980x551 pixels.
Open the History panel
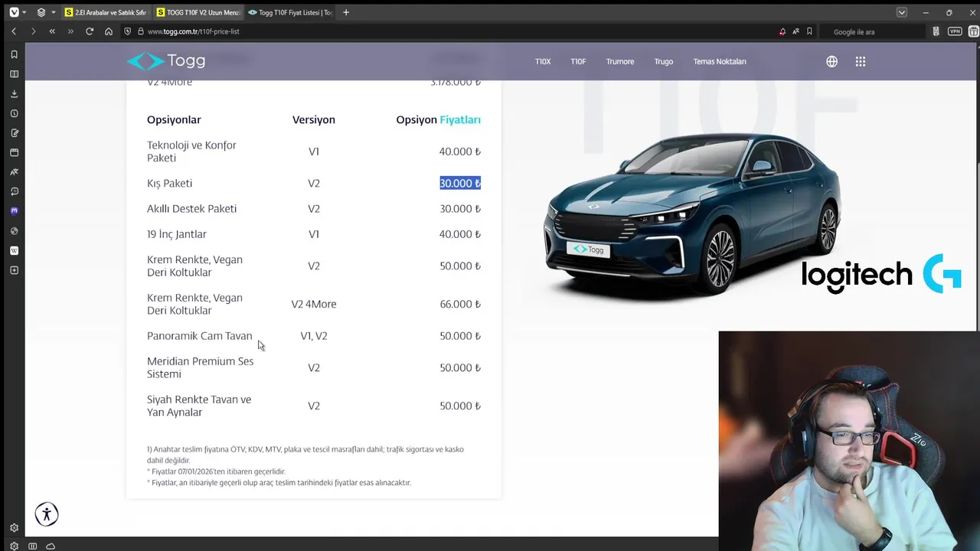click(x=14, y=113)
